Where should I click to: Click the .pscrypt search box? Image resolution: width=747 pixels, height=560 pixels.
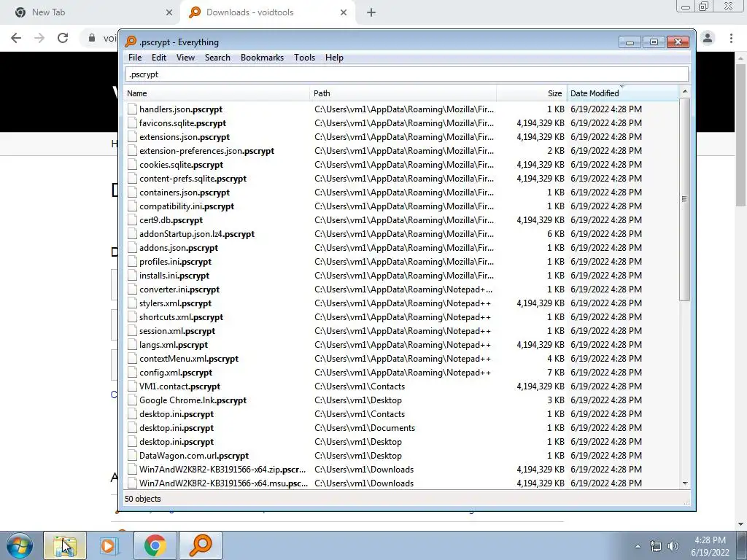[407, 74]
